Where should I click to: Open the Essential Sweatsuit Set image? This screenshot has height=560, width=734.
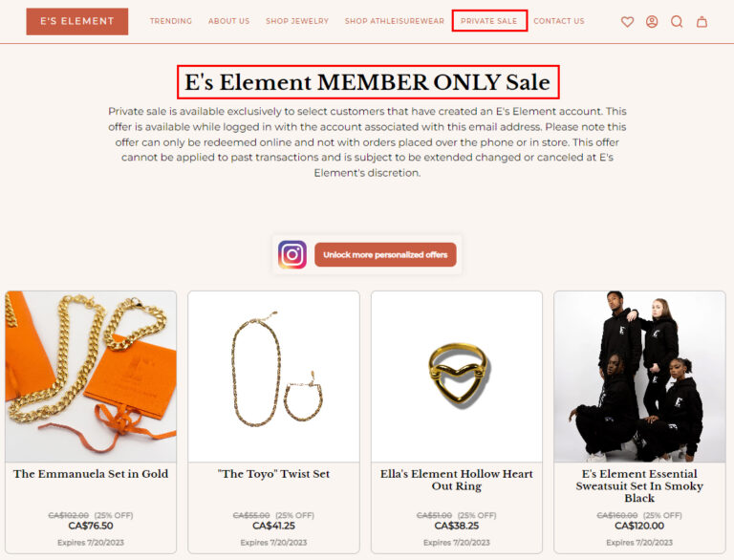coord(639,377)
